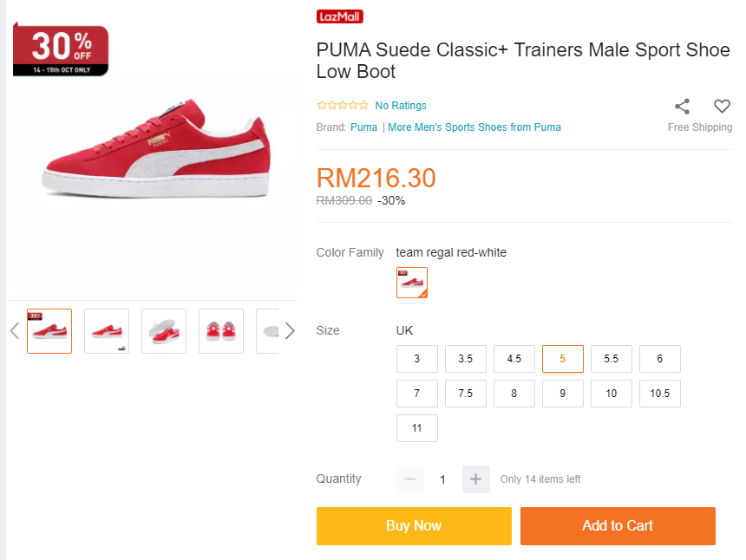Select UK size 5.5
Viewport: 746px width, 560px height.
[x=612, y=359]
